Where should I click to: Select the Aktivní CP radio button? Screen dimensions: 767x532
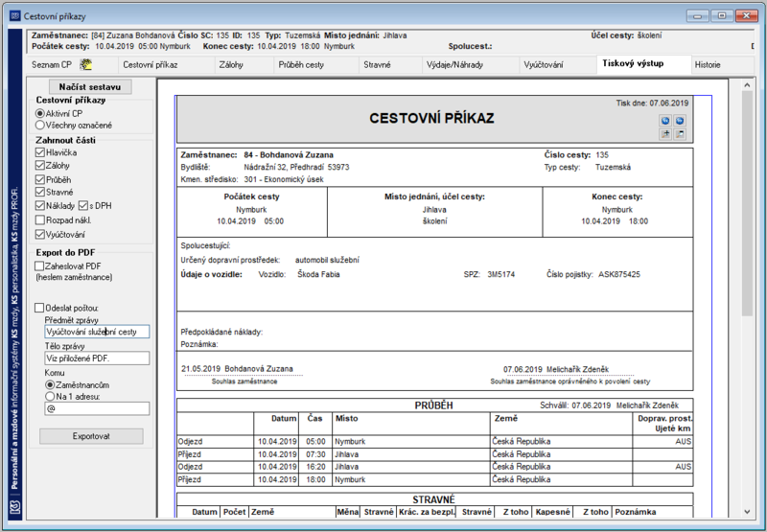(x=40, y=113)
